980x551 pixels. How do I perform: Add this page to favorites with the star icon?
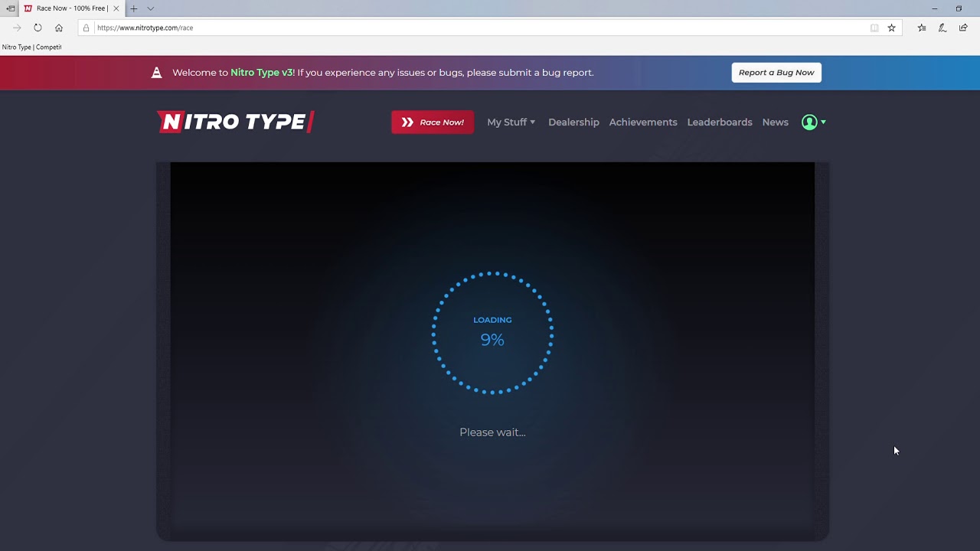pyautogui.click(x=891, y=28)
